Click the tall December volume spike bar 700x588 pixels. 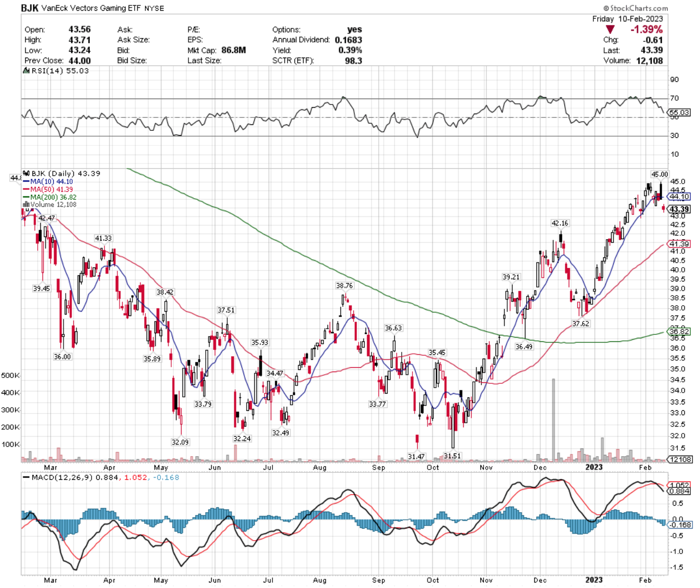553,420
